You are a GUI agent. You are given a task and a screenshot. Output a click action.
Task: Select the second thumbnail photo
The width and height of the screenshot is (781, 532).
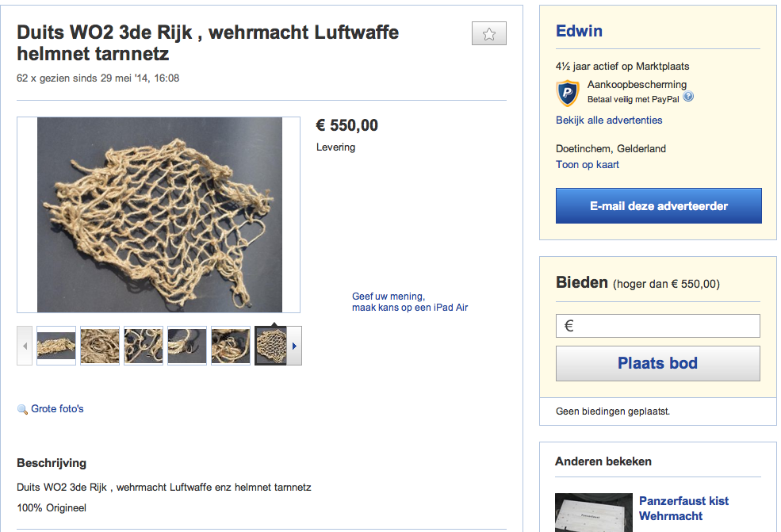[x=100, y=346]
